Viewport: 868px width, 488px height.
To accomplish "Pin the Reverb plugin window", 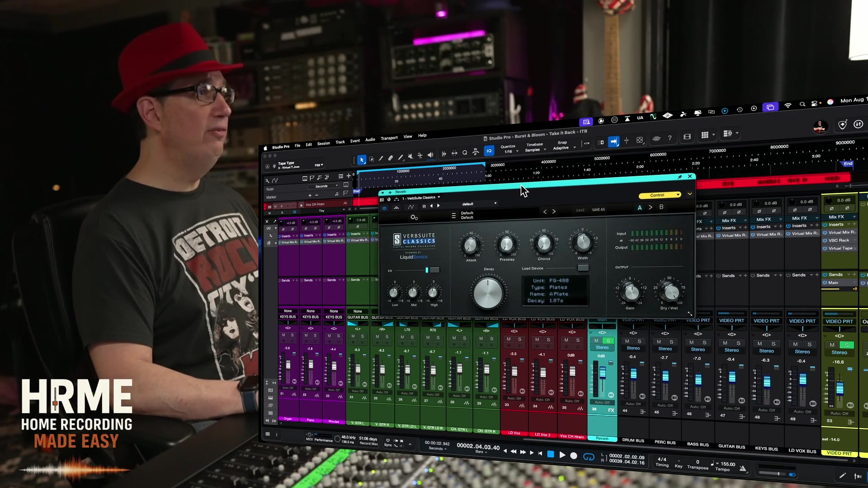I will point(680,177).
